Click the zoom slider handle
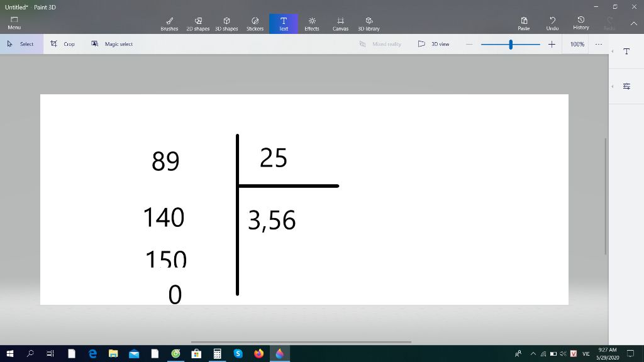Image resolution: width=644 pixels, height=362 pixels. tap(511, 45)
